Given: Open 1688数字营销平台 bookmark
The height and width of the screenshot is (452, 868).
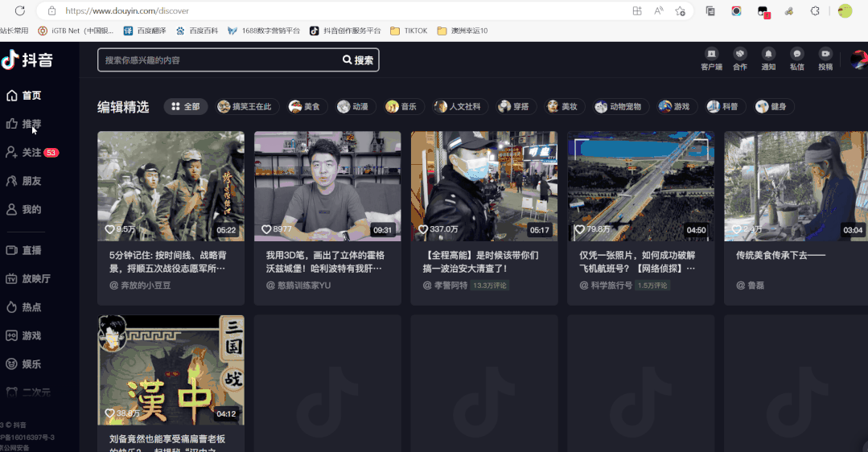Looking at the screenshot, I should (x=264, y=31).
